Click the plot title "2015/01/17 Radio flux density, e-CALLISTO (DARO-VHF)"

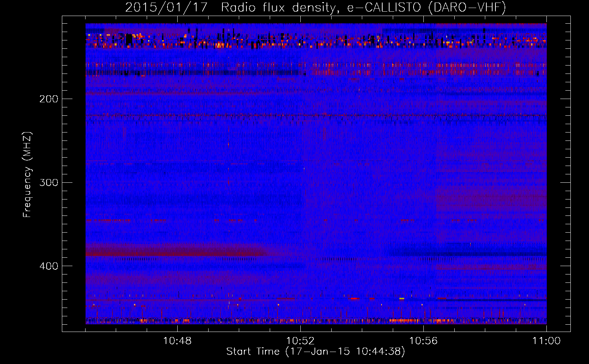coord(316,7)
